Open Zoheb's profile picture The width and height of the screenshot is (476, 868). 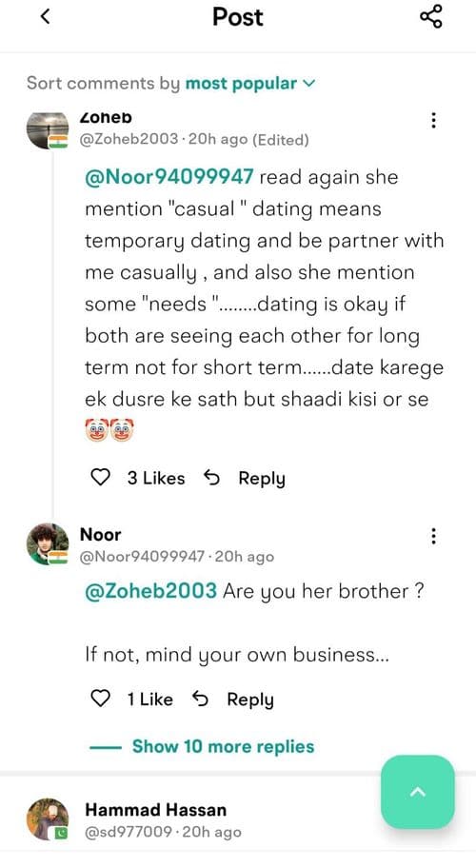(x=48, y=130)
